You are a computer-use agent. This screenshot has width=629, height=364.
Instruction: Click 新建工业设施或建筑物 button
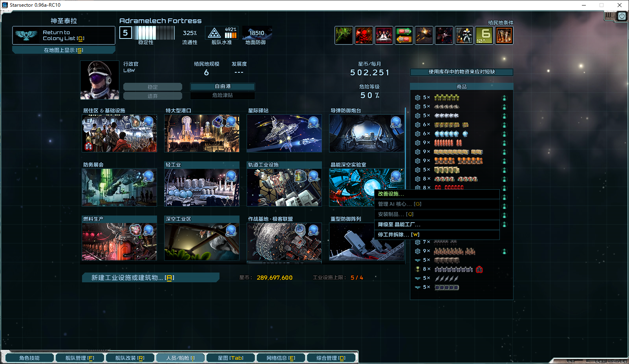pos(150,278)
